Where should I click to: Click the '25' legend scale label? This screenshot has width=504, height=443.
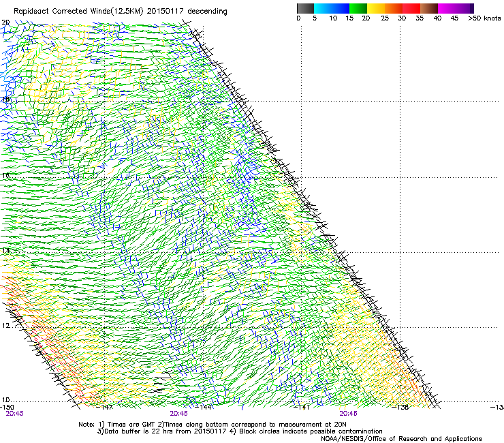(385, 18)
